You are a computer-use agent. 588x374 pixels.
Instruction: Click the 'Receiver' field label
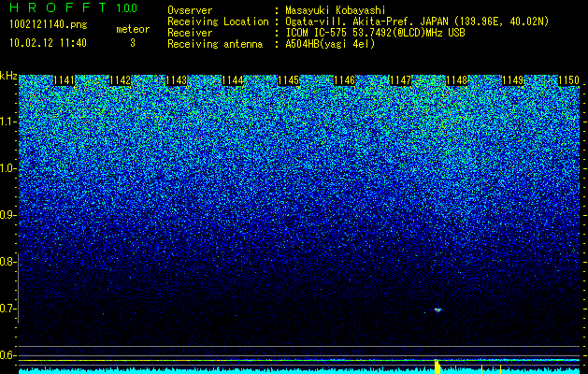(190, 33)
